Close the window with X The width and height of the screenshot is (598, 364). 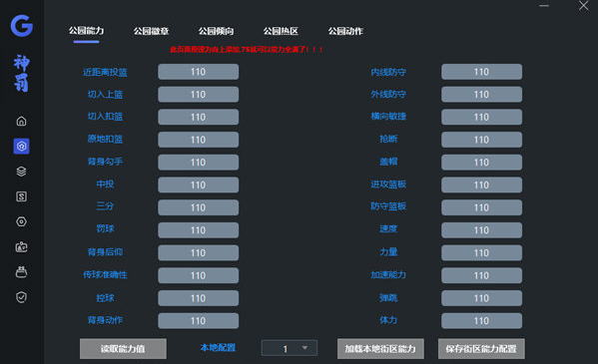[x=583, y=5]
